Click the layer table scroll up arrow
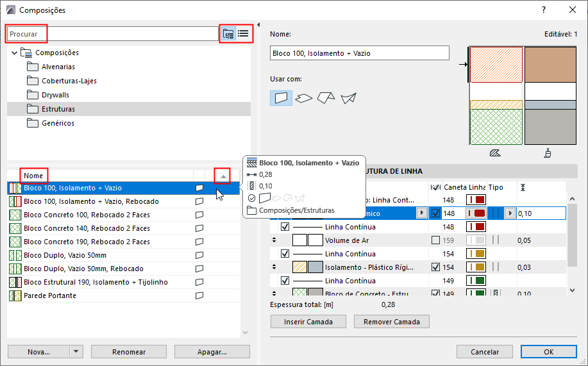This screenshot has width=588, height=366. [x=572, y=199]
